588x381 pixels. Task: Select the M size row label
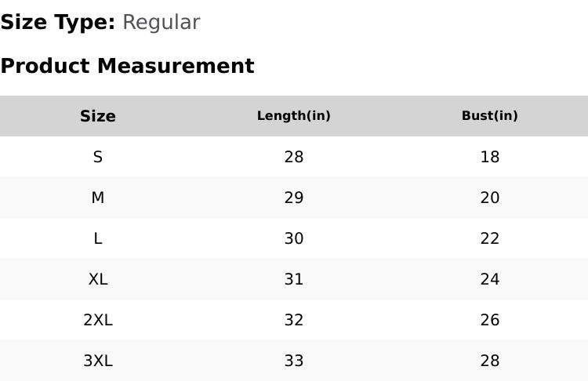[x=98, y=198]
